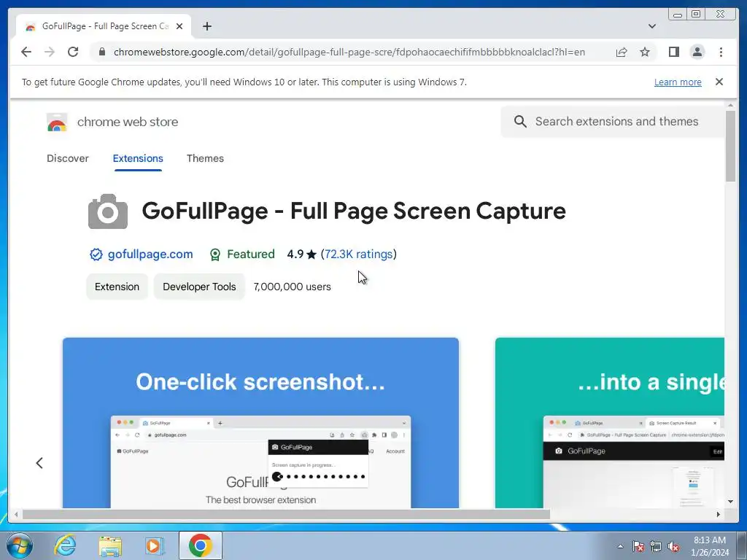The width and height of the screenshot is (747, 560).
Task: Focus the Search extensions and themes field
Action: click(612, 122)
